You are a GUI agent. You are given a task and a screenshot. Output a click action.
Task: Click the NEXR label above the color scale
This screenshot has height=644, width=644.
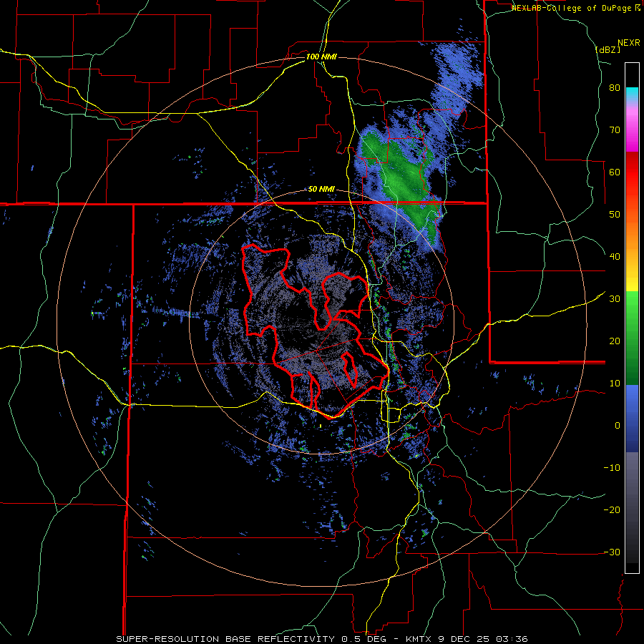click(x=628, y=43)
